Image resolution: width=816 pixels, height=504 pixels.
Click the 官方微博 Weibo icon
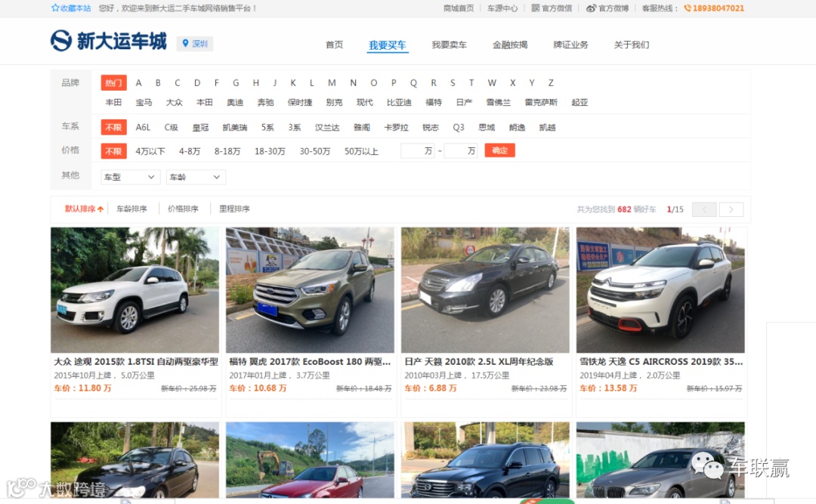pyautogui.click(x=591, y=8)
